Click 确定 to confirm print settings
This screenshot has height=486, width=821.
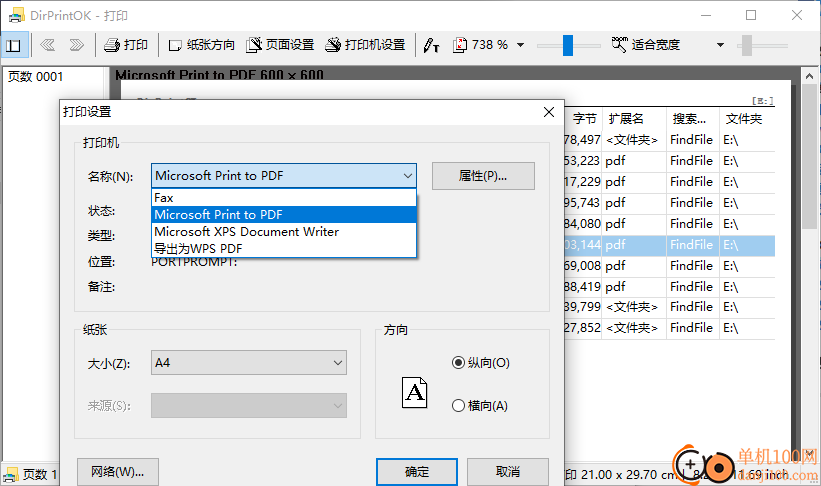pos(417,472)
